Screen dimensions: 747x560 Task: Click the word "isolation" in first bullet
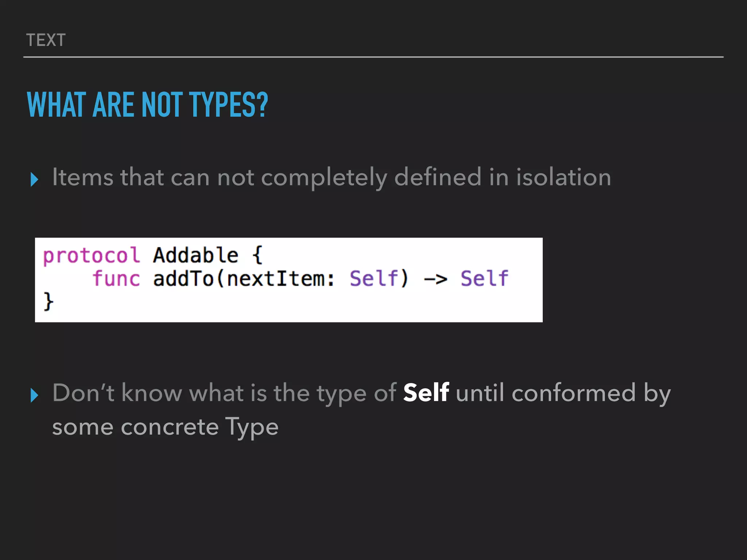click(x=563, y=178)
